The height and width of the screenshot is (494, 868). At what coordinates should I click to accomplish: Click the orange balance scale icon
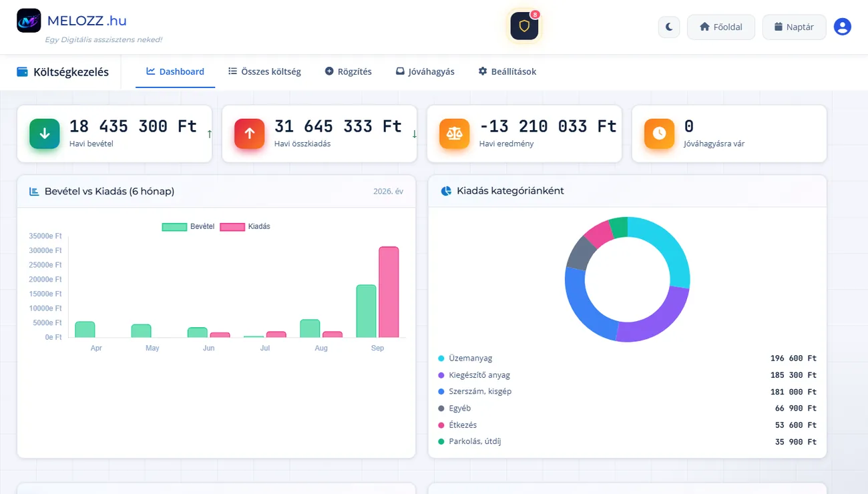[455, 134]
